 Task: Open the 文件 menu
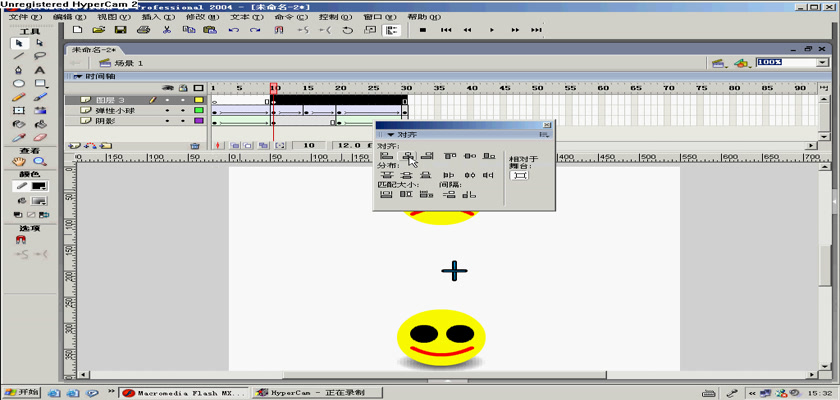[x=25, y=17]
